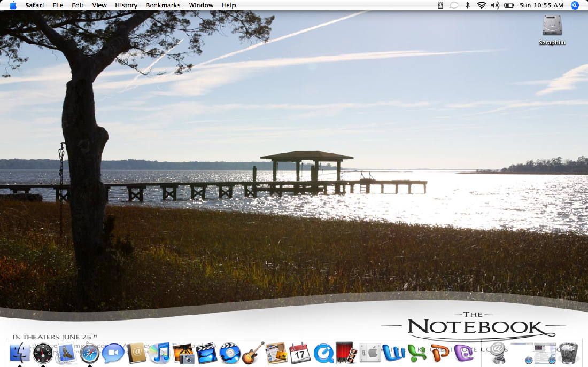Click the volume speaker icon in menu bar
Screen dimensions: 588x367
495,5
